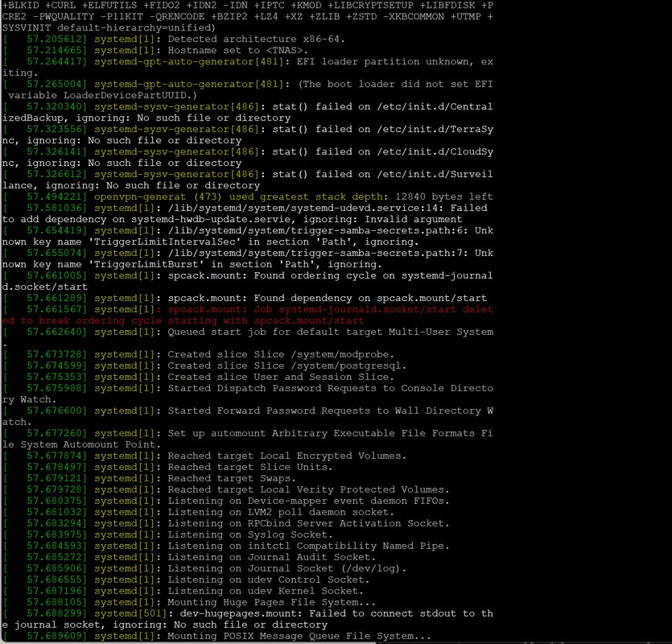Click 'Listening on initctl Compatibility Named Pipe.' line
Image resolution: width=672 pixels, height=644 pixels.
(308, 545)
